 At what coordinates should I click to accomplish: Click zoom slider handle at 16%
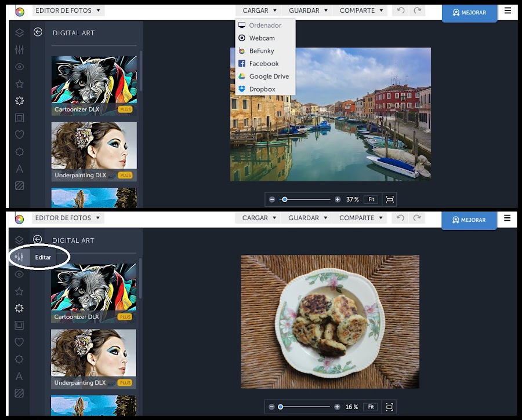[281, 407]
